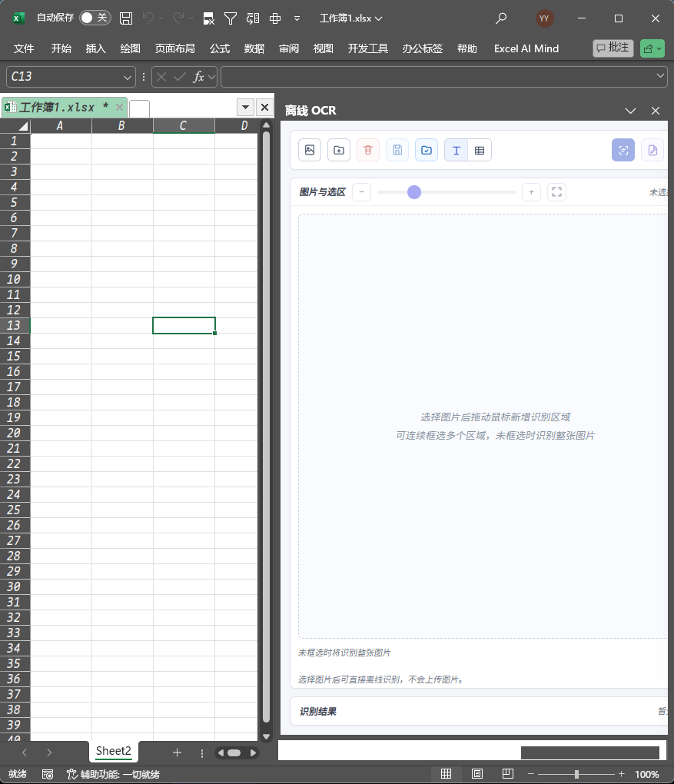Image resolution: width=674 pixels, height=784 pixels.
Task: Switch to Normal view icon
Action: [x=446, y=773]
